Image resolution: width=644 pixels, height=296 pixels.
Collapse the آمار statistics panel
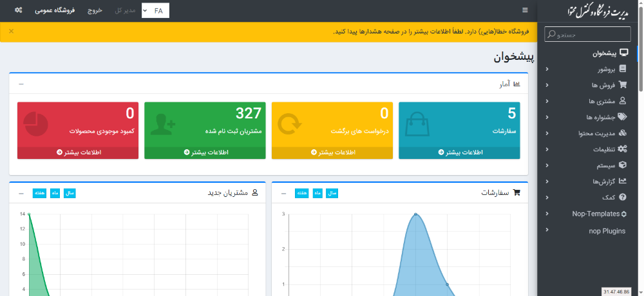(x=21, y=84)
